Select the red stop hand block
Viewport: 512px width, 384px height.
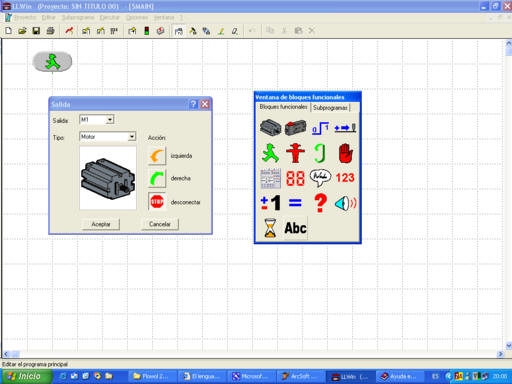point(346,153)
